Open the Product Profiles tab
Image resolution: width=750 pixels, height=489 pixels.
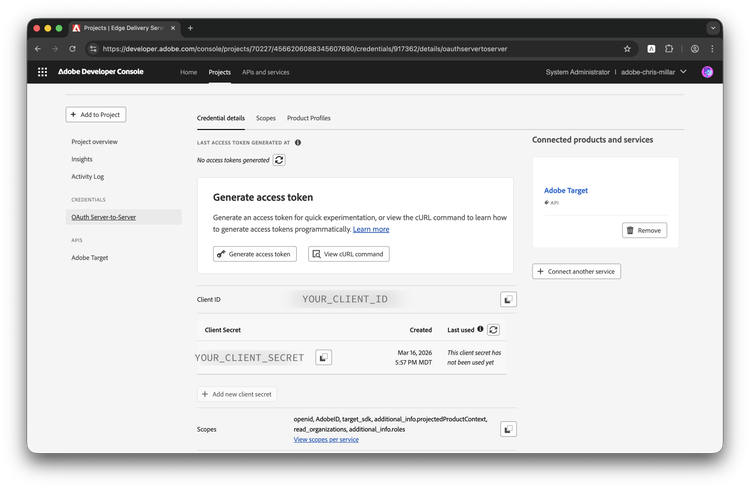(309, 118)
